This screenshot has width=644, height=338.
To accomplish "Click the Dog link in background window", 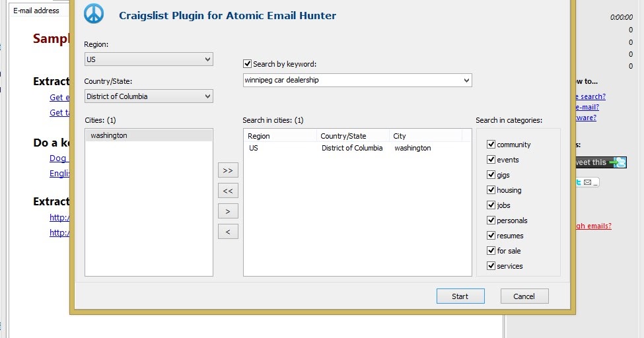I will (59, 158).
